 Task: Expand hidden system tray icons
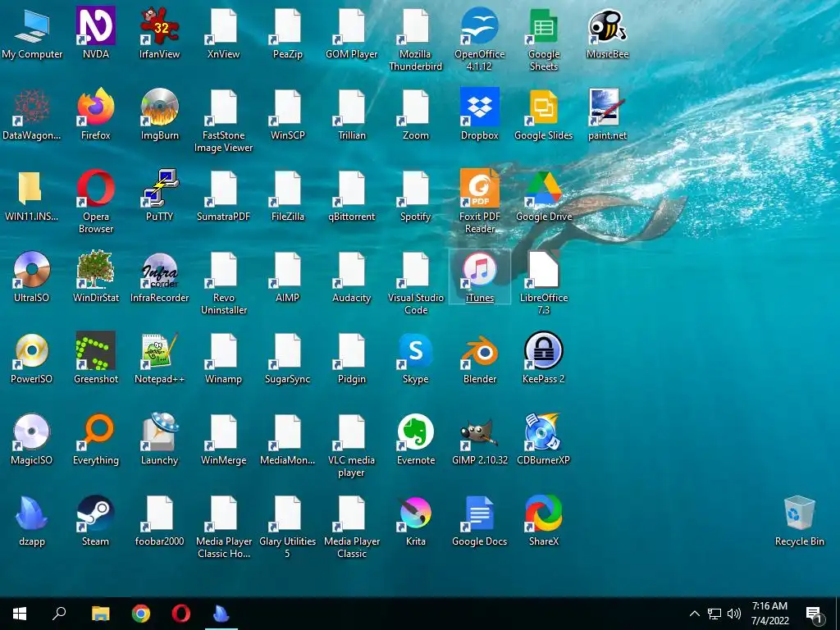tap(694, 614)
